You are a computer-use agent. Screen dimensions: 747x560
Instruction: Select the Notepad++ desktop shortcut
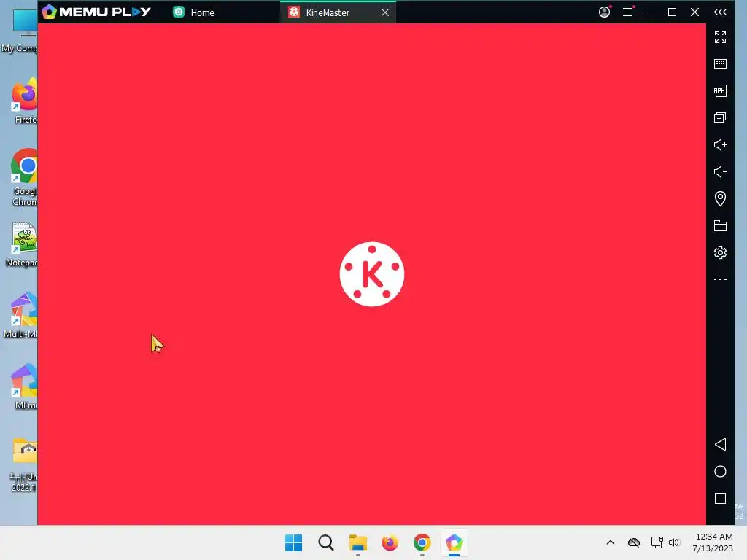tap(23, 245)
